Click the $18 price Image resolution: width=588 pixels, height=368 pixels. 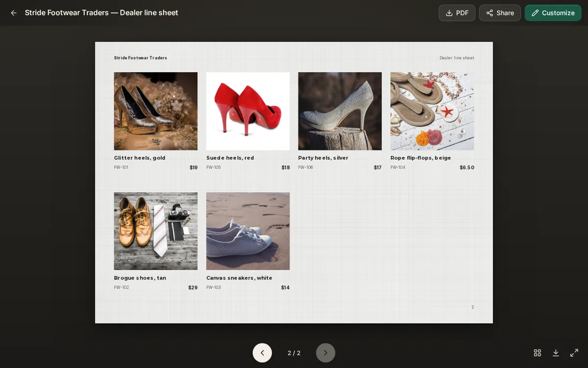pyautogui.click(x=286, y=167)
